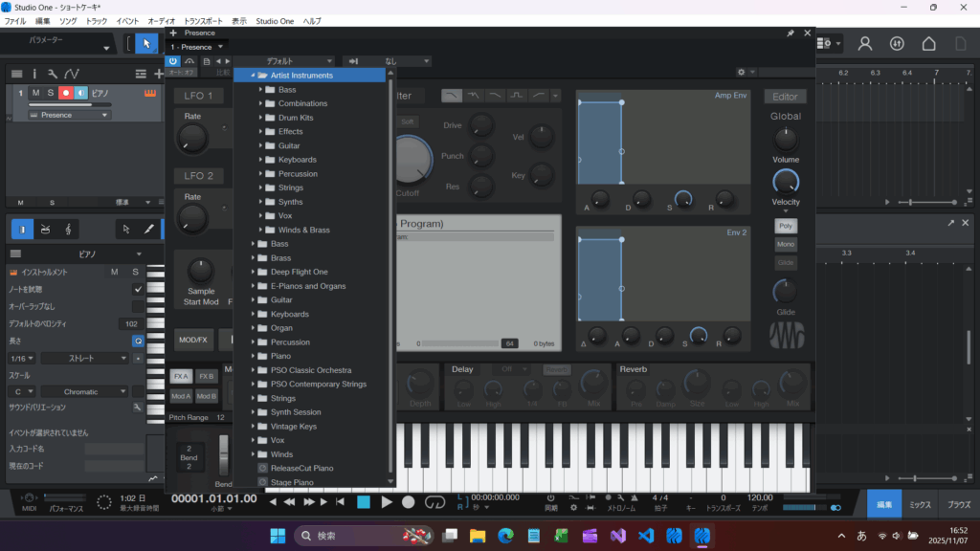Expand the PSO Classic Orchestra folder
980x551 pixels.
click(252, 370)
